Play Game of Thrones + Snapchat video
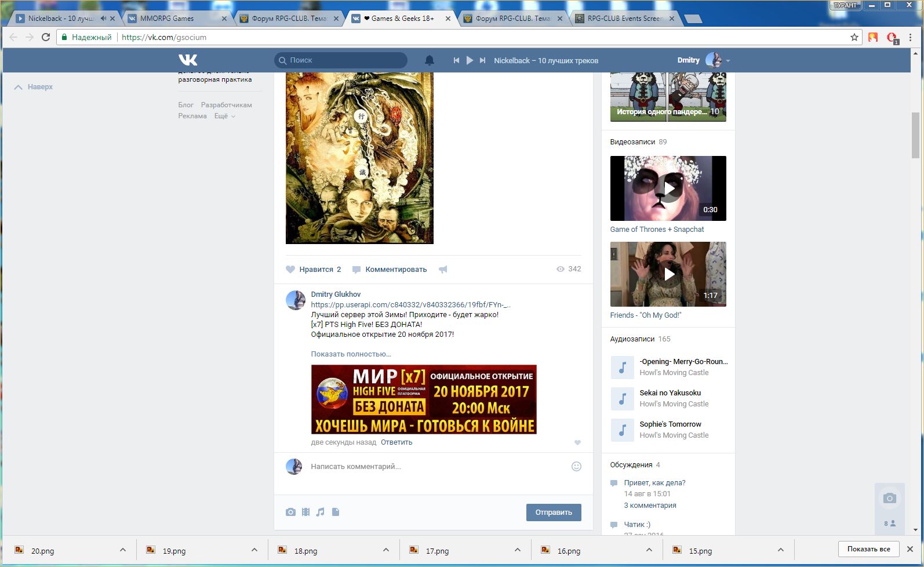 coord(668,188)
